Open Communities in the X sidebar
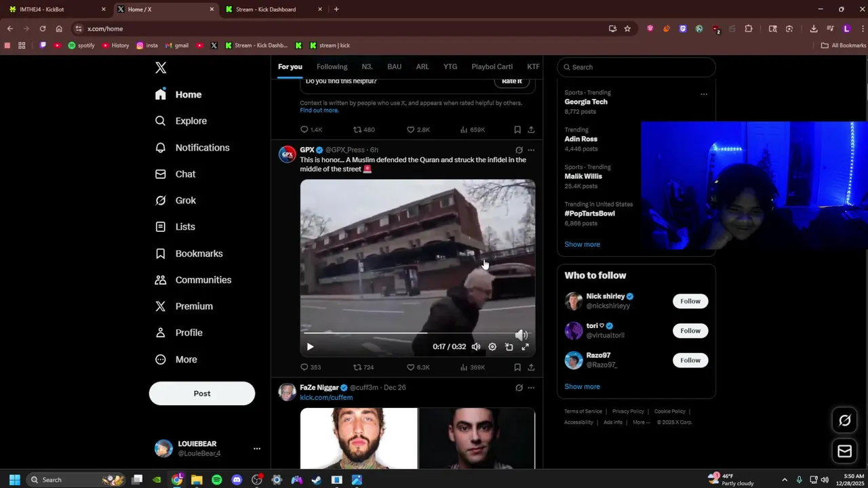 pos(193,280)
